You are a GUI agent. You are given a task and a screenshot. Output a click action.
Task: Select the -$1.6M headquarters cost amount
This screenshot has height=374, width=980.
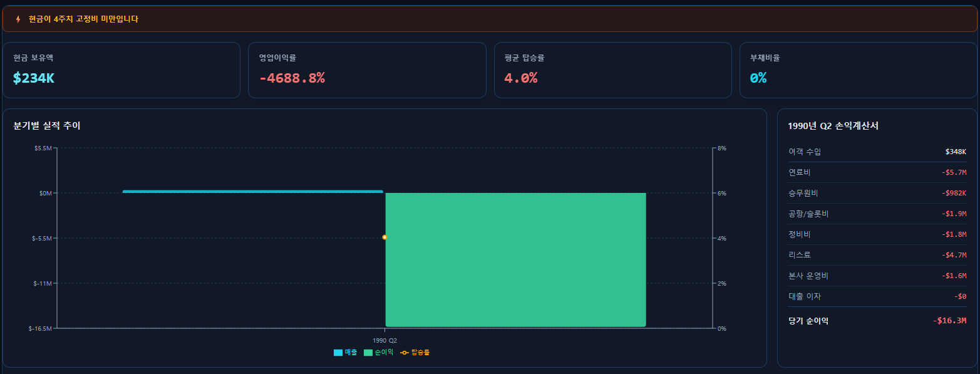(954, 276)
